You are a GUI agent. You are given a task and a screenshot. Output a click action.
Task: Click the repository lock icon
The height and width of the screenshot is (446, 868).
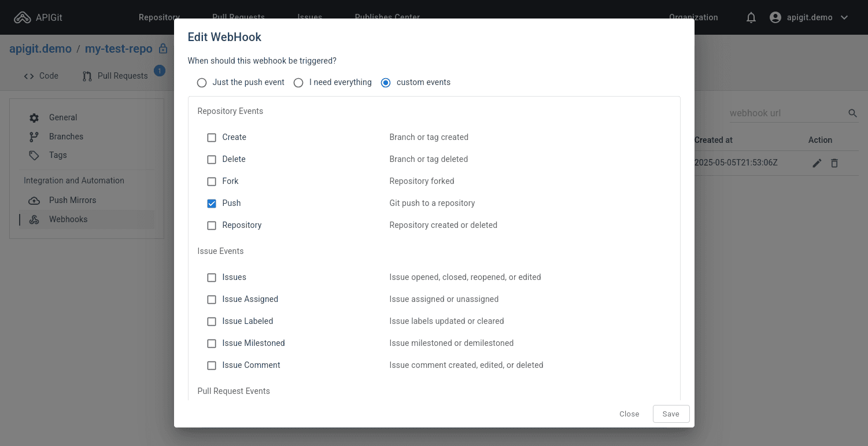(x=163, y=49)
